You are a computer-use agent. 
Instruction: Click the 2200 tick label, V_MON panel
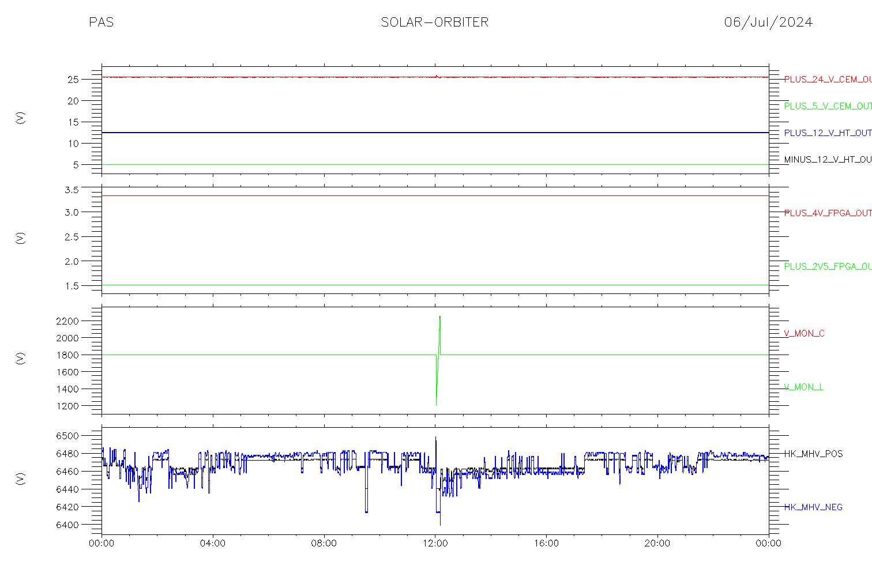(68, 321)
